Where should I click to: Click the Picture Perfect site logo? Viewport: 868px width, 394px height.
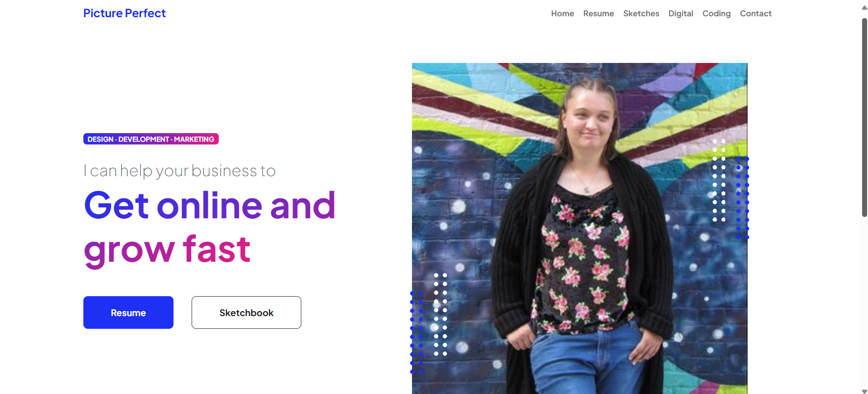(x=125, y=13)
